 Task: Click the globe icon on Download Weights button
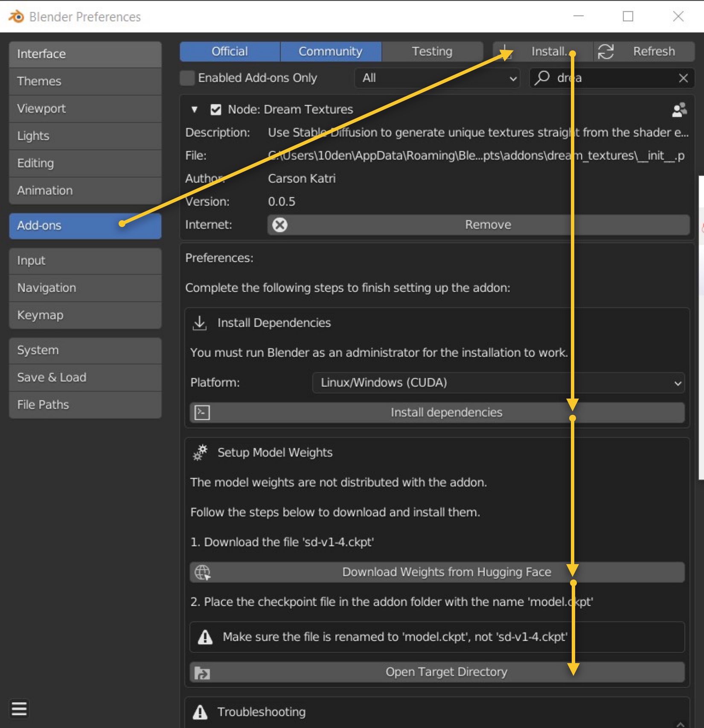coord(202,572)
